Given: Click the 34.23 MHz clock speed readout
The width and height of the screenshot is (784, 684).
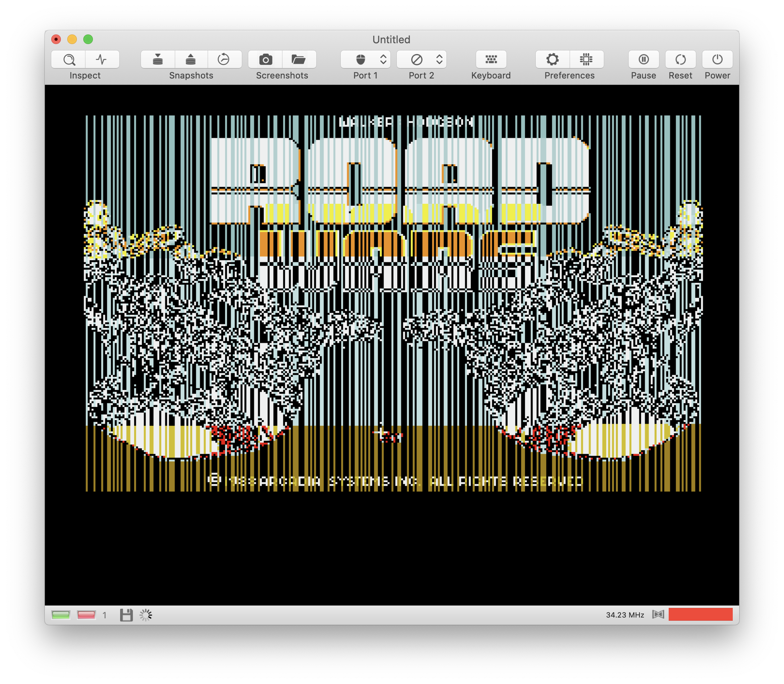Looking at the screenshot, I should tap(625, 615).
